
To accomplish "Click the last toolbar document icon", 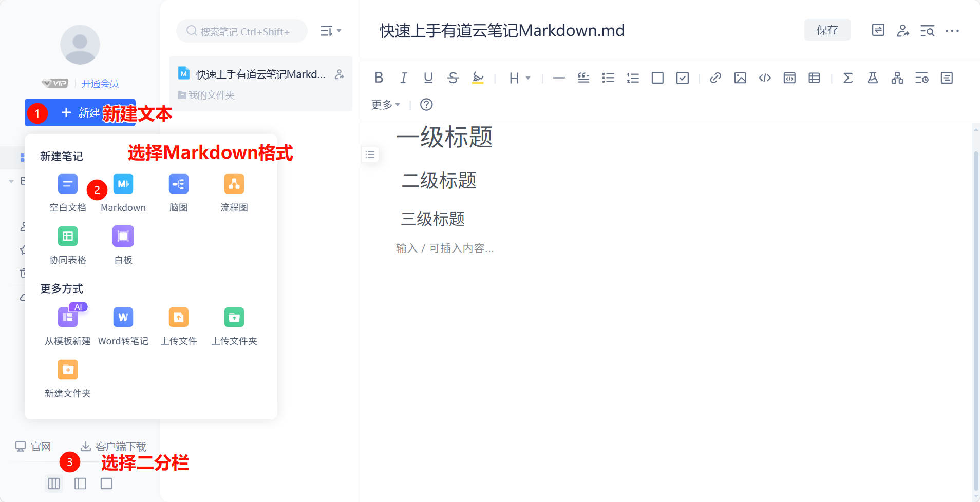I will [x=947, y=78].
